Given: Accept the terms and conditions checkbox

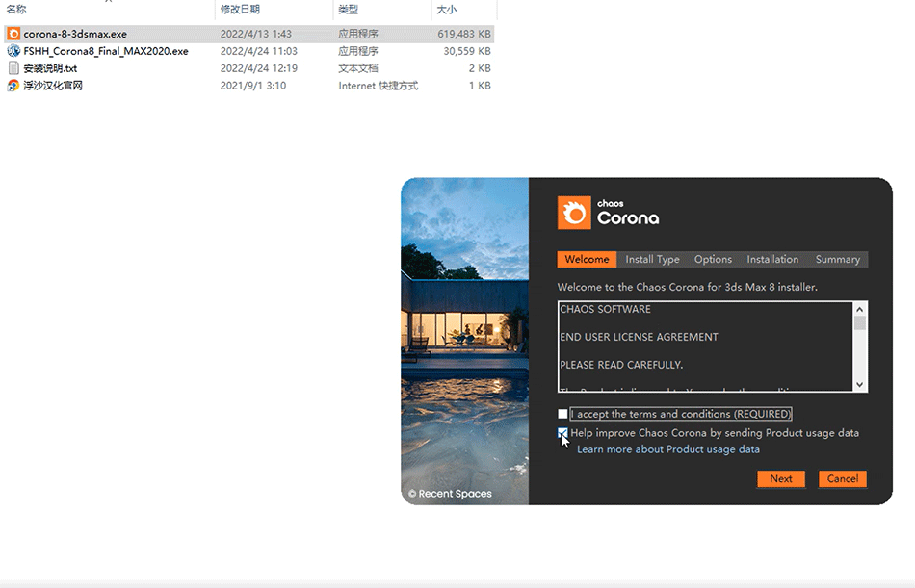Looking at the screenshot, I should 562,414.
